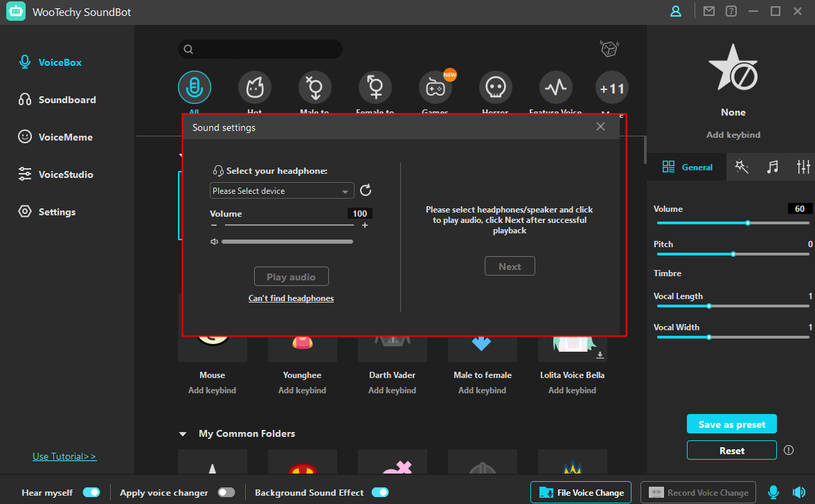This screenshot has width=815, height=504.
Task: Click the dice random voice icon
Action: pyautogui.click(x=609, y=48)
